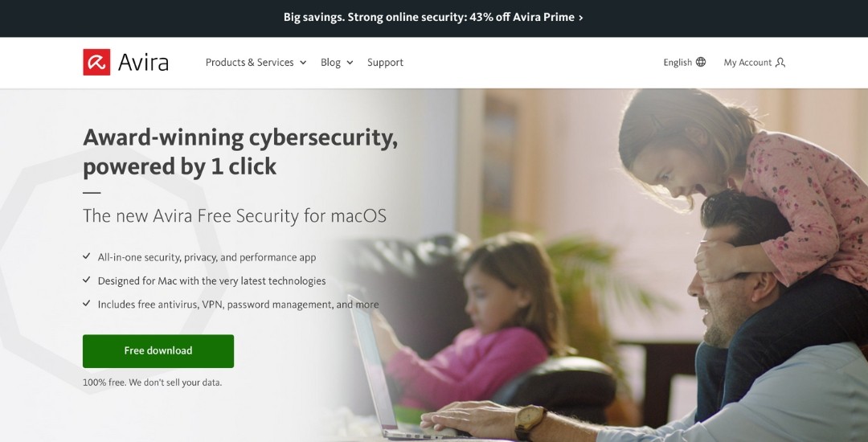The width and height of the screenshot is (868, 442).
Task: Expand the Products & Services chevron
Action: pos(303,63)
